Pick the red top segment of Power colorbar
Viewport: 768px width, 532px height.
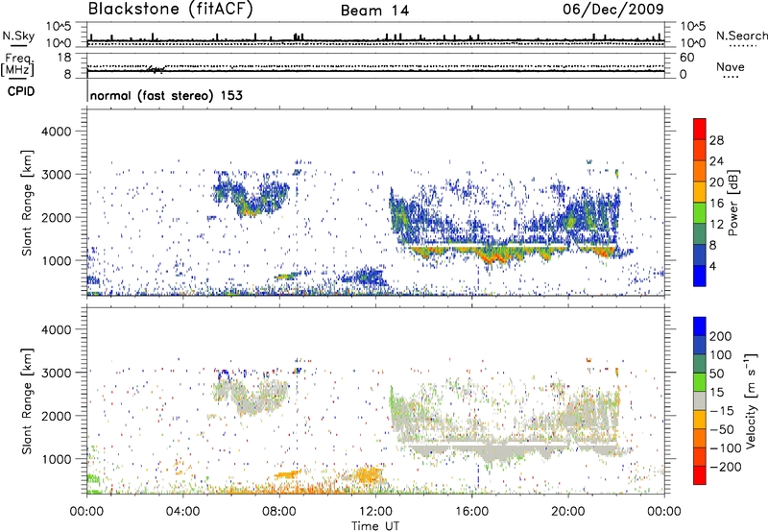tap(700, 129)
